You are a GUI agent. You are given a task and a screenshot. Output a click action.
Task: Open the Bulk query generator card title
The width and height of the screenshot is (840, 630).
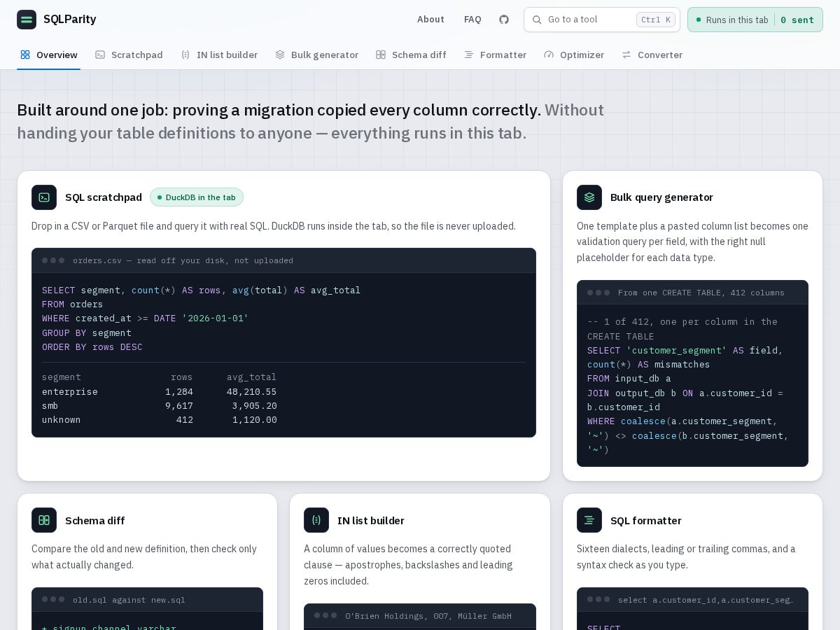tap(661, 197)
